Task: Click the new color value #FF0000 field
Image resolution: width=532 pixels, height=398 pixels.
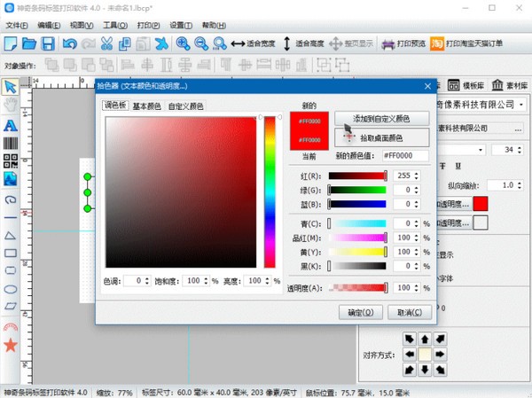Action: tap(406, 156)
